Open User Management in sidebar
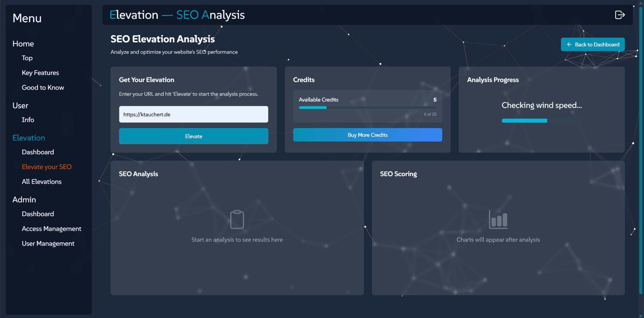Viewport: 644px width, 318px height. [48, 243]
